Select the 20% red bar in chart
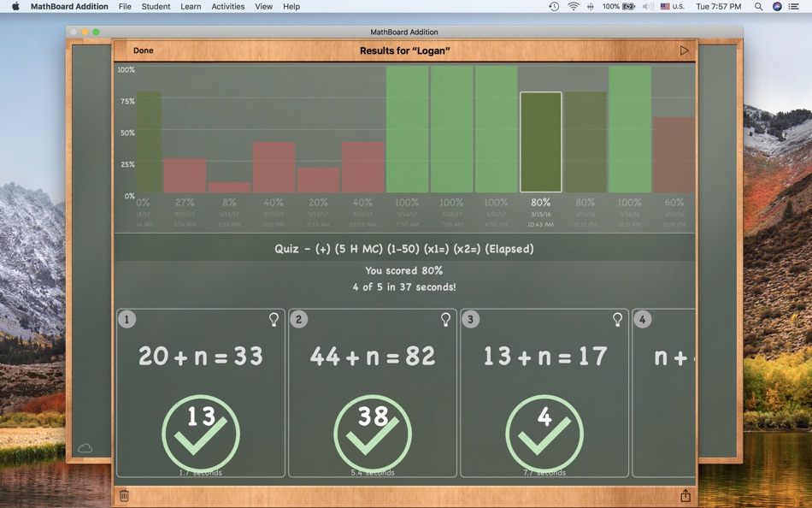 (318, 180)
